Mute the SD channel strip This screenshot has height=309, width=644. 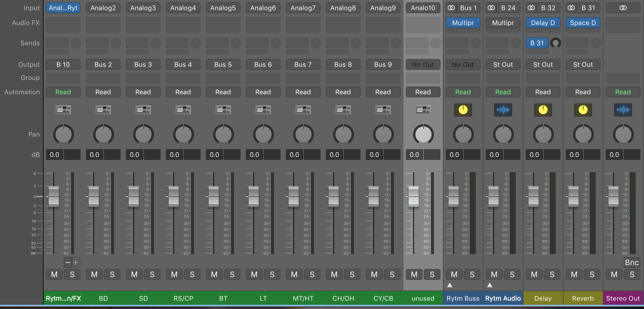134,274
